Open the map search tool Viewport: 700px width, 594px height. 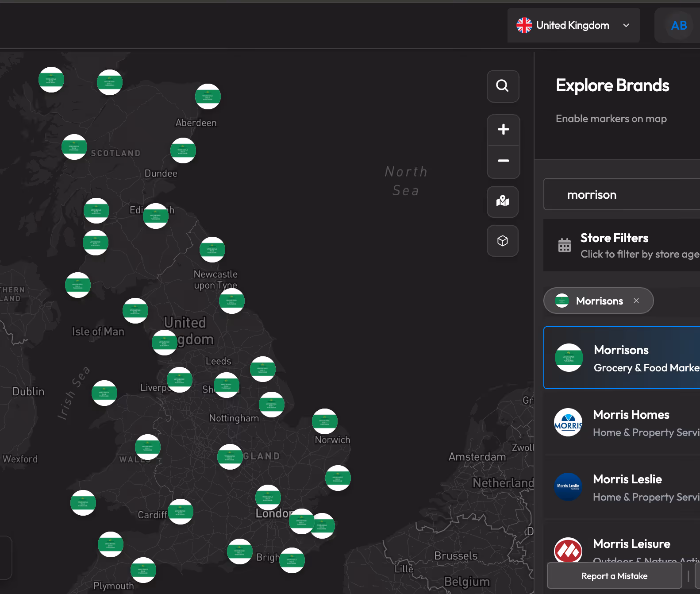coord(503,86)
